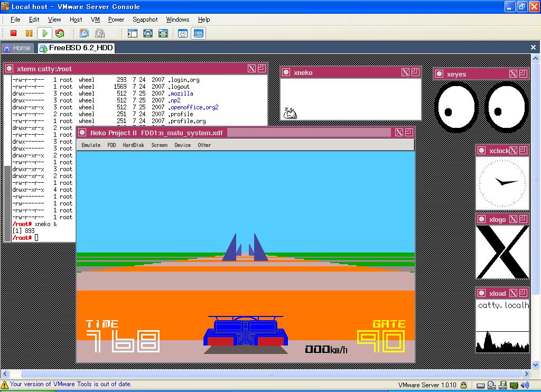Select the console view toolbar icon

199,33
